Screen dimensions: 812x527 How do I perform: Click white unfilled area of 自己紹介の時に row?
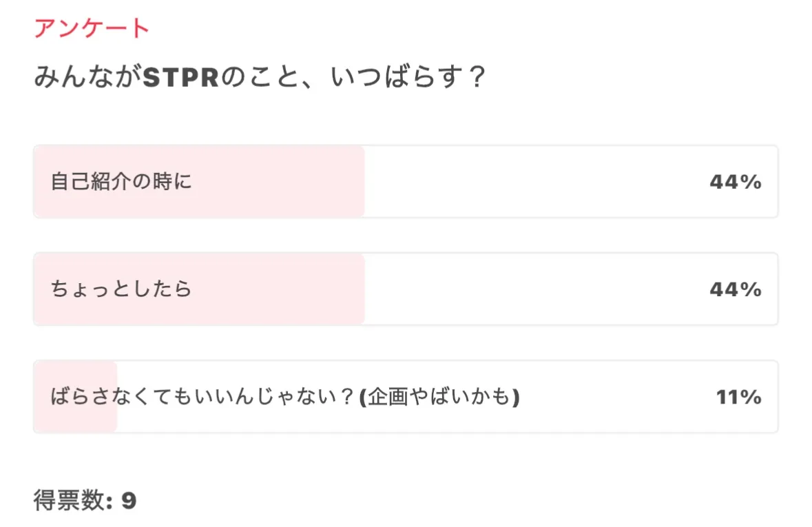point(530,182)
